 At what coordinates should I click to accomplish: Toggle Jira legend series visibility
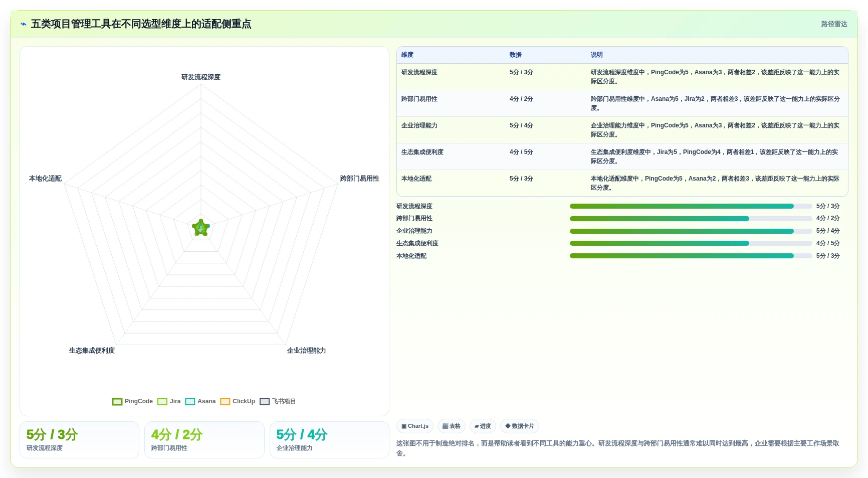[169, 401]
